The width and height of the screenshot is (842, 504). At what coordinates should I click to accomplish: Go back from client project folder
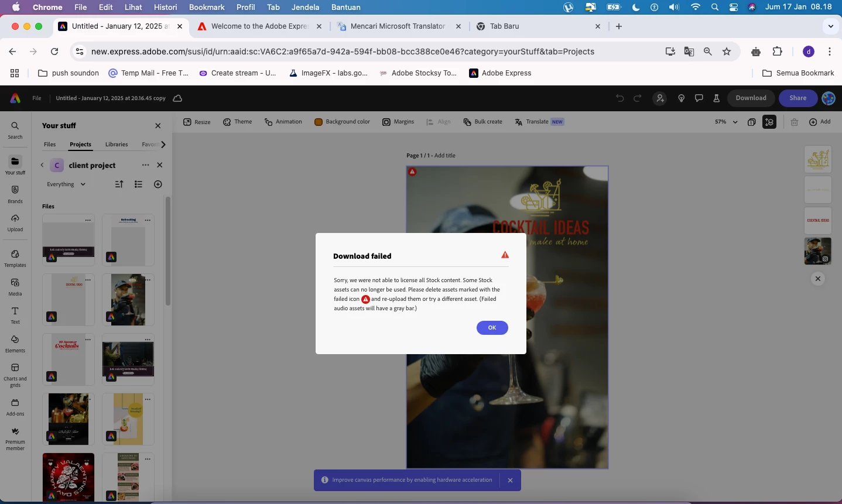[42, 165]
